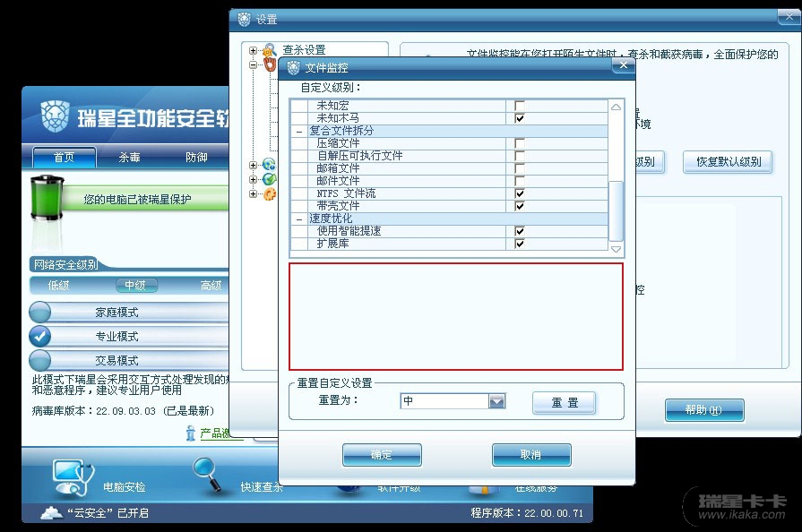Confirm with the 确定 button
Screen dimensions: 802x532
pos(382,455)
